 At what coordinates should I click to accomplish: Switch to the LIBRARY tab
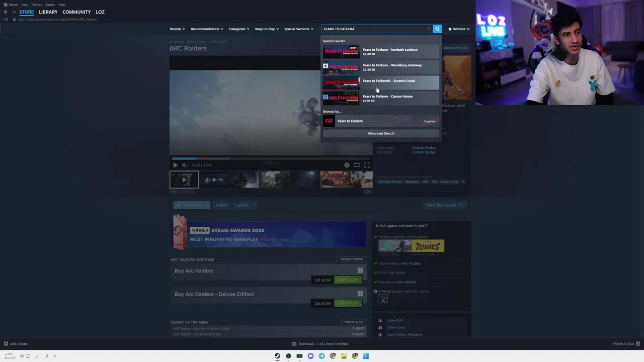48,12
